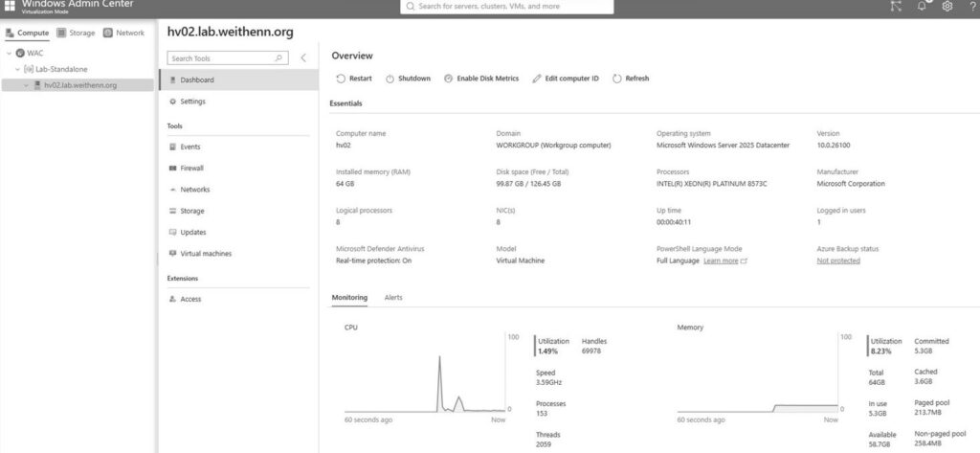Click the Shutdown power icon
The image size is (980, 453).
390,79
